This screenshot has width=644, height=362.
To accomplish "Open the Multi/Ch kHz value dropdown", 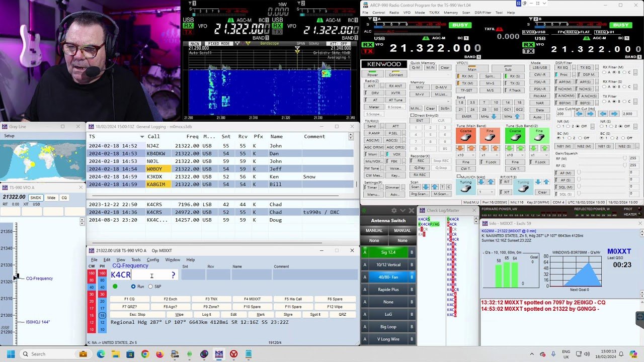I will click(487, 192).
